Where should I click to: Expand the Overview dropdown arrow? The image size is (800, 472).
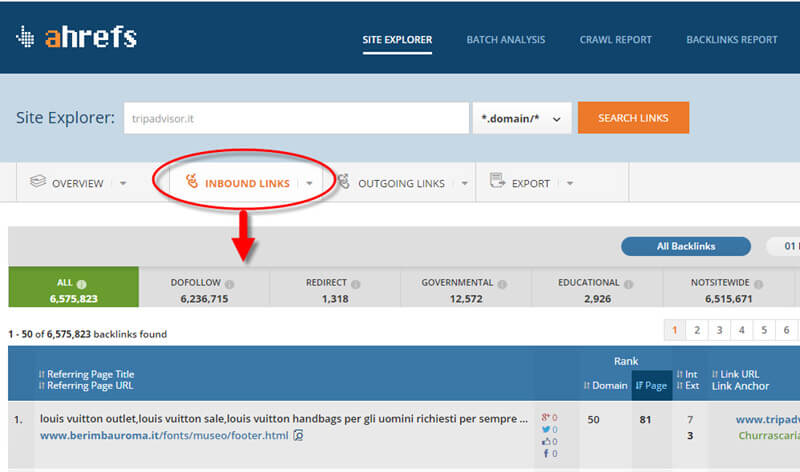123,184
